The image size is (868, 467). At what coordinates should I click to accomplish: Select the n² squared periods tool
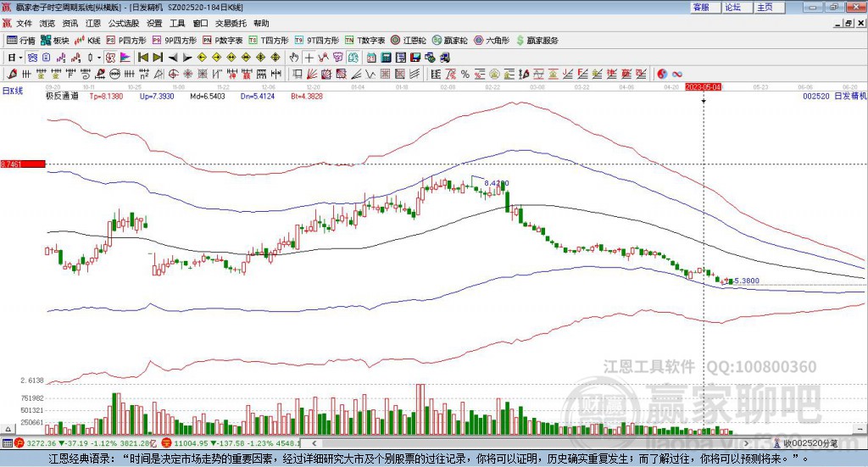click(144, 74)
